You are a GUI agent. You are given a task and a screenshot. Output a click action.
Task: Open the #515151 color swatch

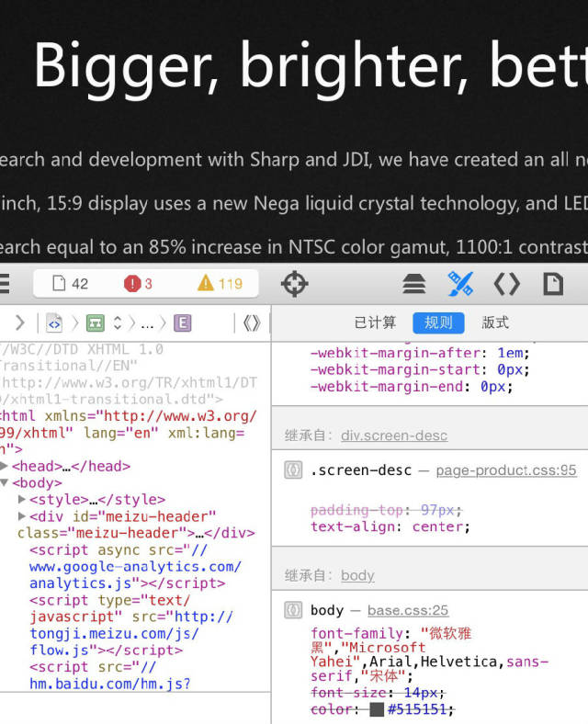[x=377, y=708]
